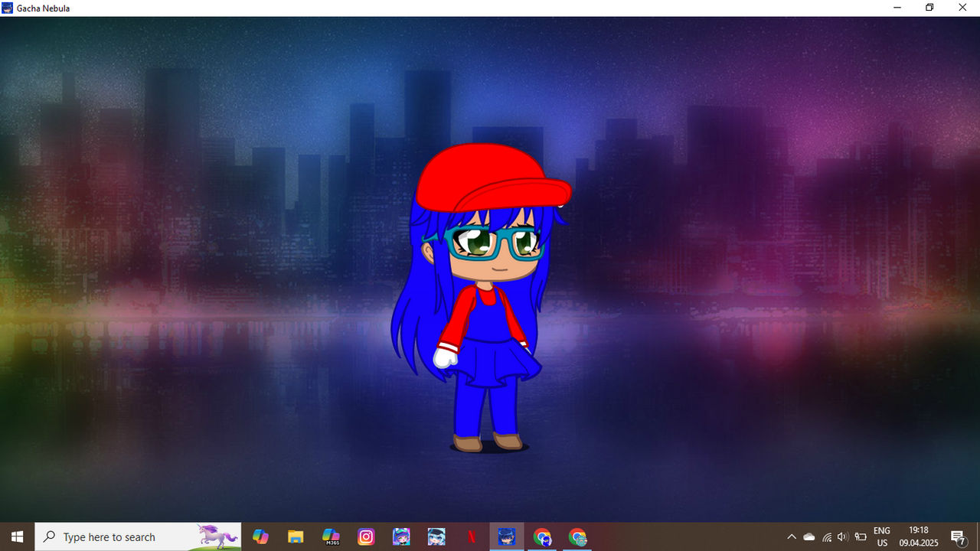Expand the hidden system tray icons chevron
Viewport: 980px width, 551px height.
coord(792,537)
